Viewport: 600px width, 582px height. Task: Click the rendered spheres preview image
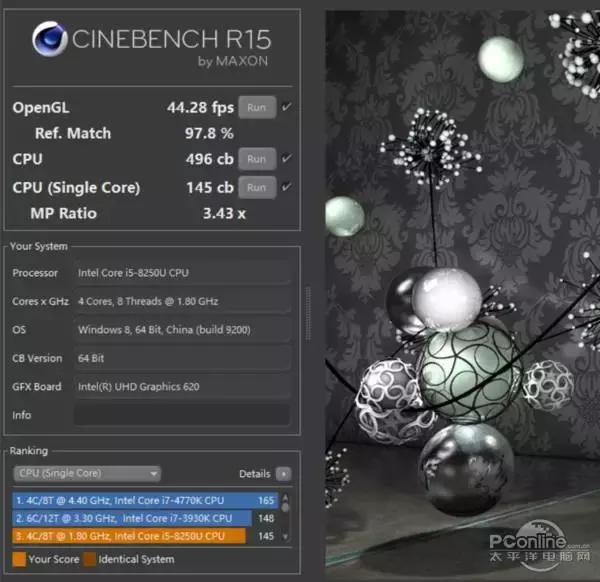(x=463, y=294)
